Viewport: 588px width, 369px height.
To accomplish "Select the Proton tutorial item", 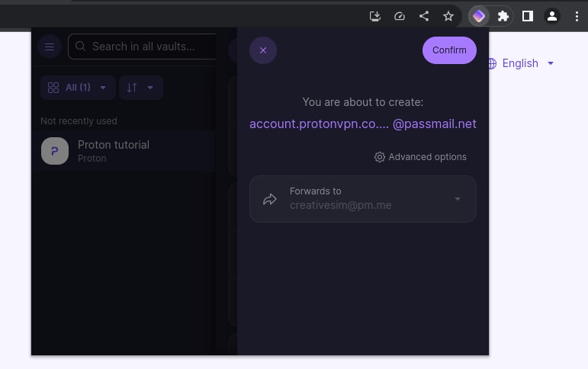I will tap(124, 151).
